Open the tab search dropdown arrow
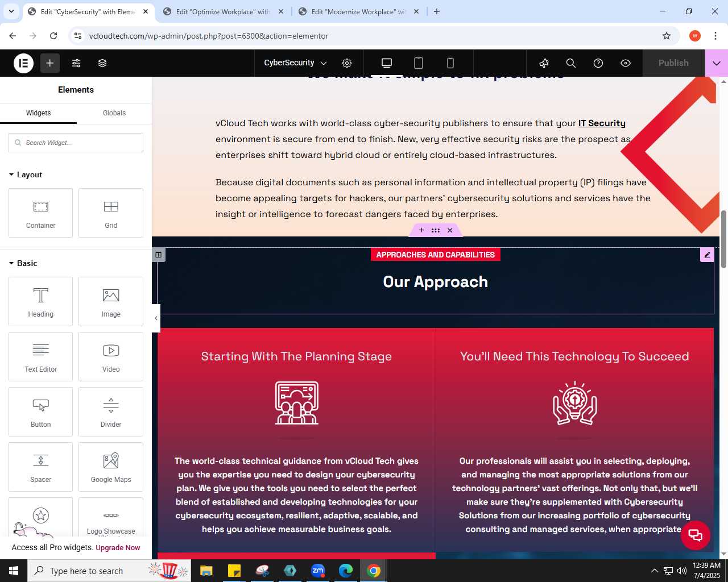 (x=11, y=11)
